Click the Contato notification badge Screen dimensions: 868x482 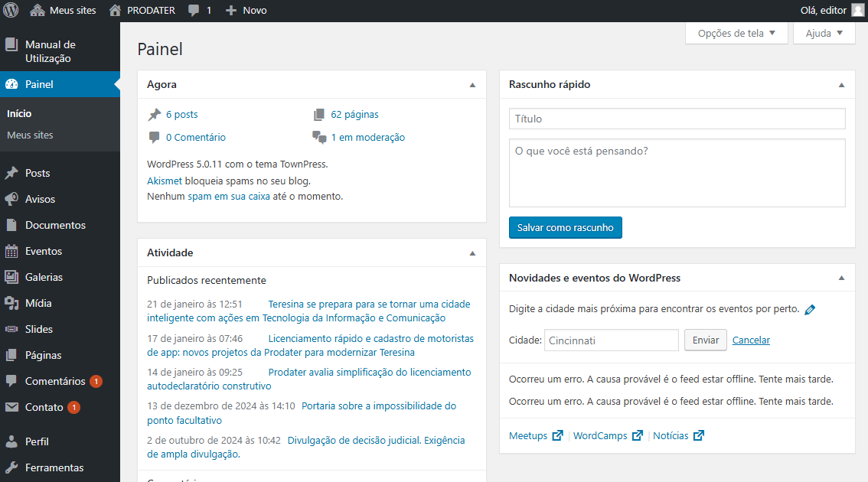point(74,407)
